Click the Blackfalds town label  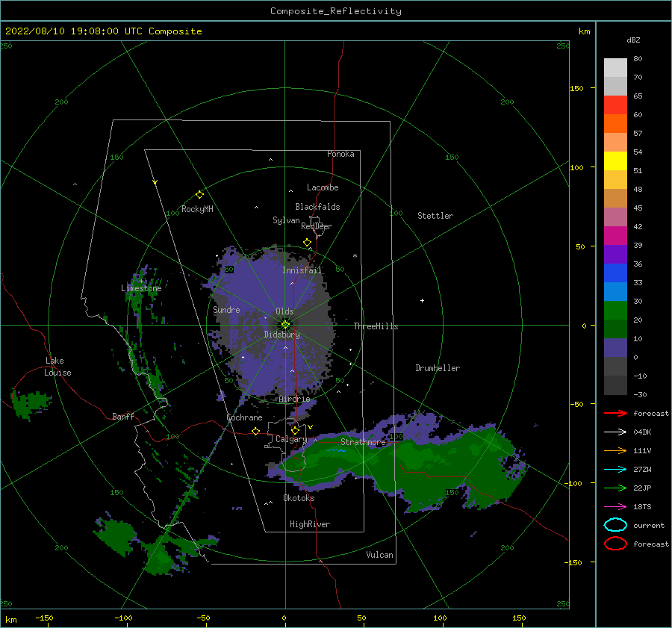[317, 207]
